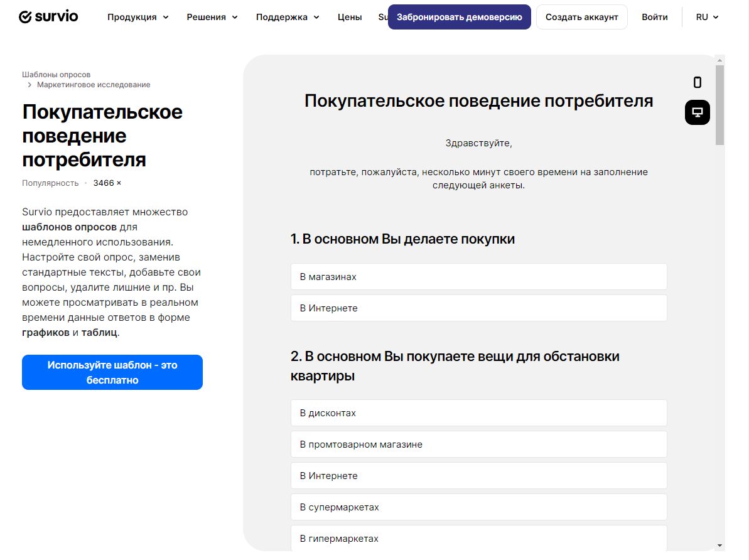Select the В дисконтах answer option
This screenshot has height=560, width=749.
478,413
